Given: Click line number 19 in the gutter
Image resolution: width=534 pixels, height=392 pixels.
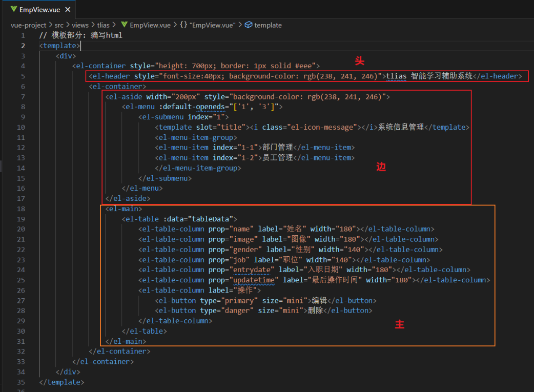Looking at the screenshot, I should [x=21, y=219].
